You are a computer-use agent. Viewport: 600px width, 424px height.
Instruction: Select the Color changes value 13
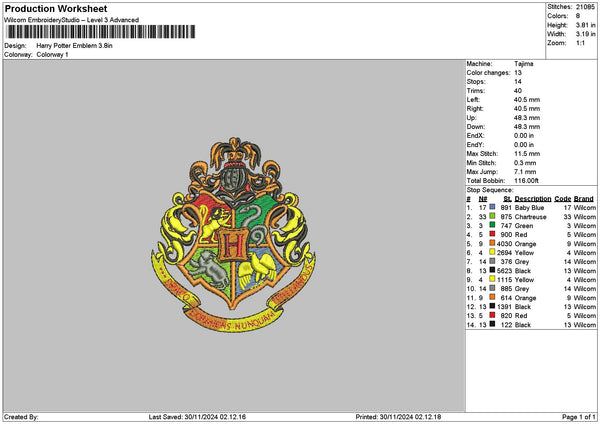tap(518, 73)
